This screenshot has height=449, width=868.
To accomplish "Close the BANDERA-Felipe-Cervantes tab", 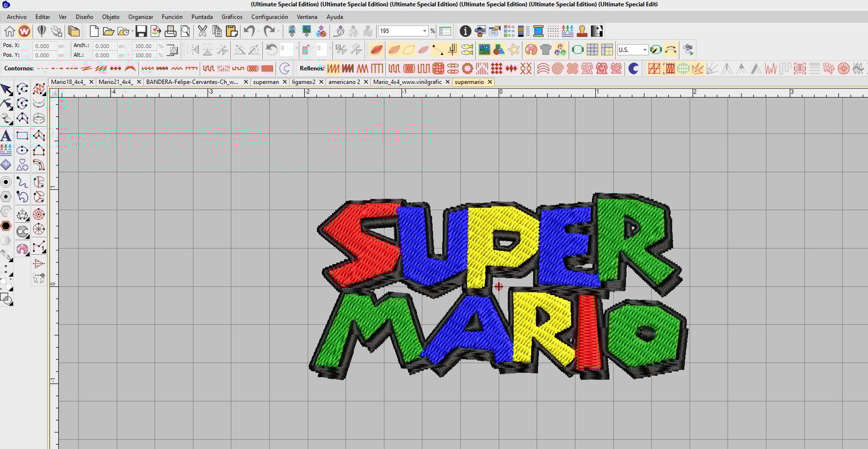I will [x=246, y=82].
